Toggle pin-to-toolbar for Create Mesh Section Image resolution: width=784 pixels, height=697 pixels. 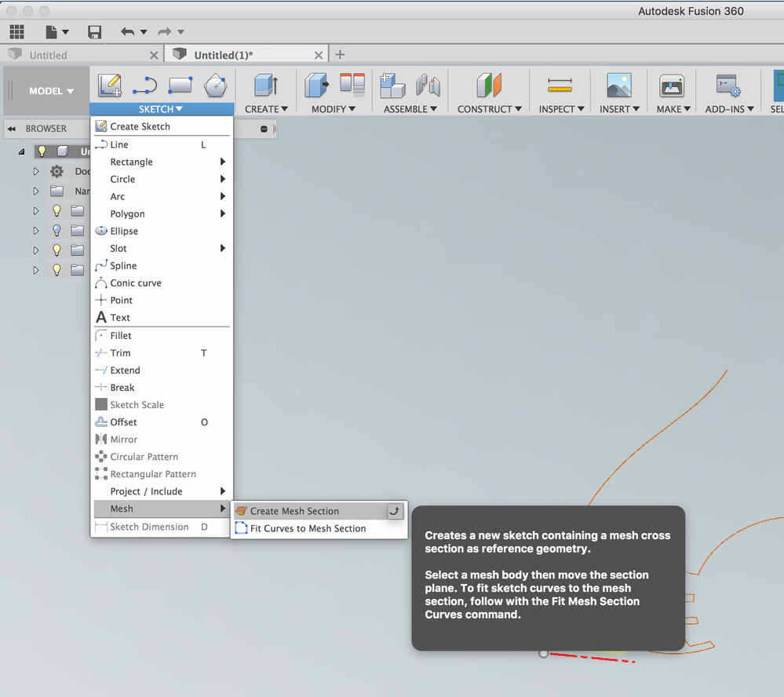coord(395,511)
